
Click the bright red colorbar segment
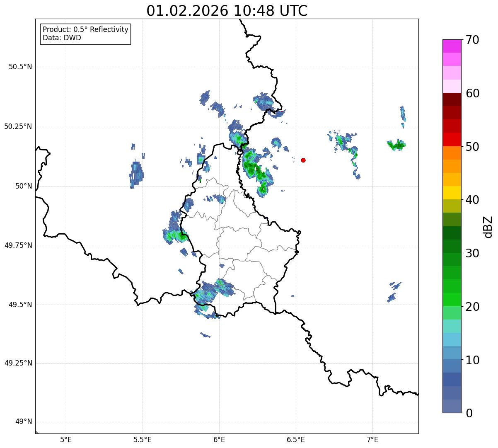click(x=452, y=139)
